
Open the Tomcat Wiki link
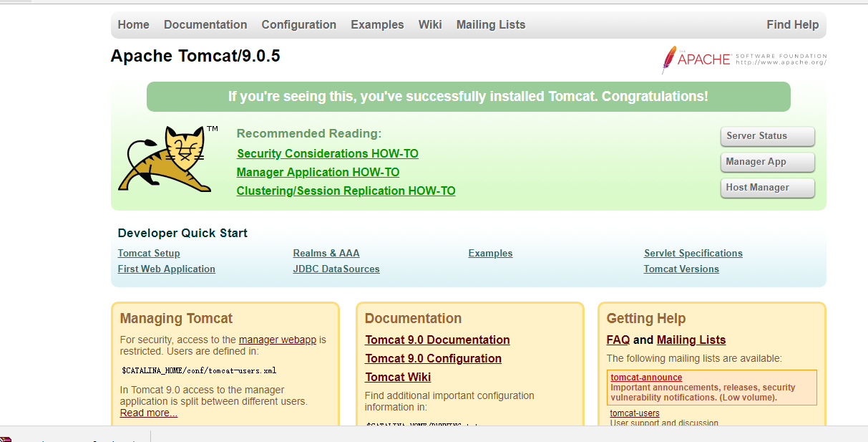click(x=399, y=377)
